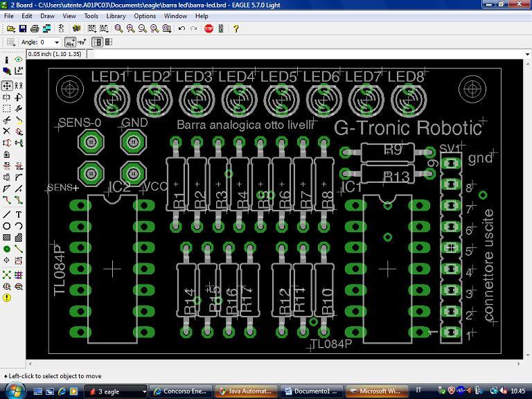This screenshot has height=399, width=532.
Task: Select the Move tool in left toolbar
Action: [7, 86]
